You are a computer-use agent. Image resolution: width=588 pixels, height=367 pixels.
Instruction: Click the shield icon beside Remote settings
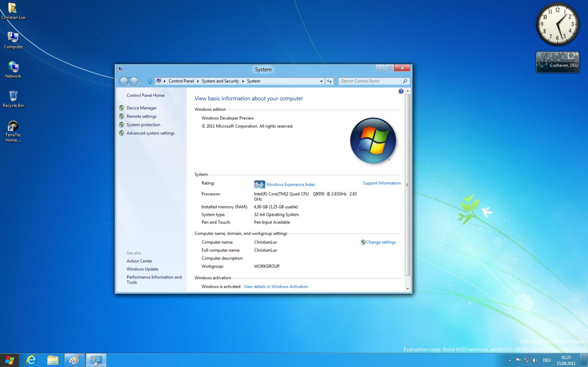[122, 116]
